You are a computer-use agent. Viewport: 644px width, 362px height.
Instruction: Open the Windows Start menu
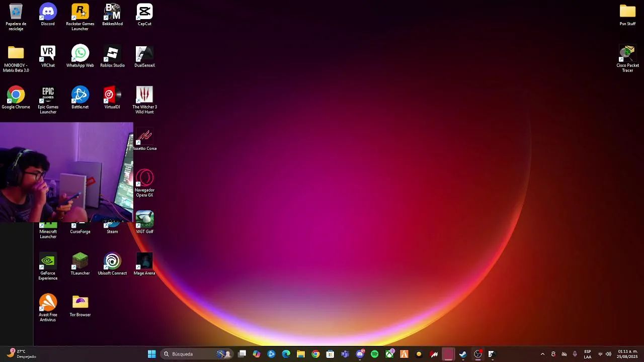[151, 354]
